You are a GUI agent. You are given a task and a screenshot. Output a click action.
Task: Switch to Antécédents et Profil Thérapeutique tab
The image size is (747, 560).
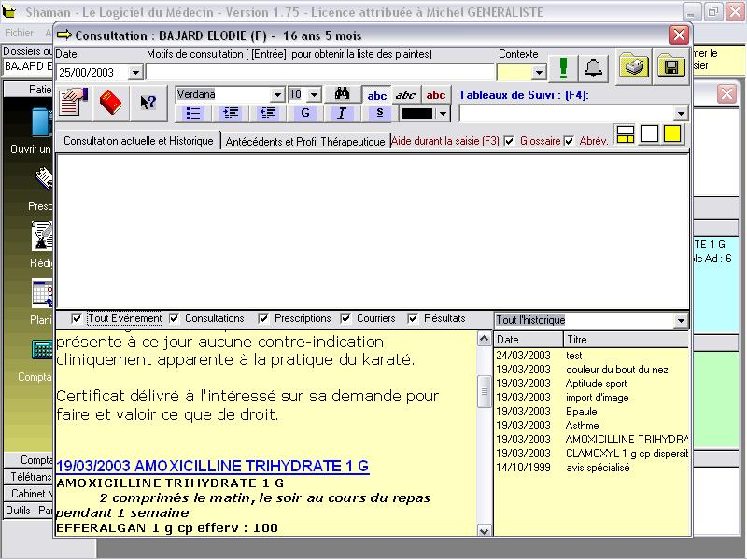[305, 142]
